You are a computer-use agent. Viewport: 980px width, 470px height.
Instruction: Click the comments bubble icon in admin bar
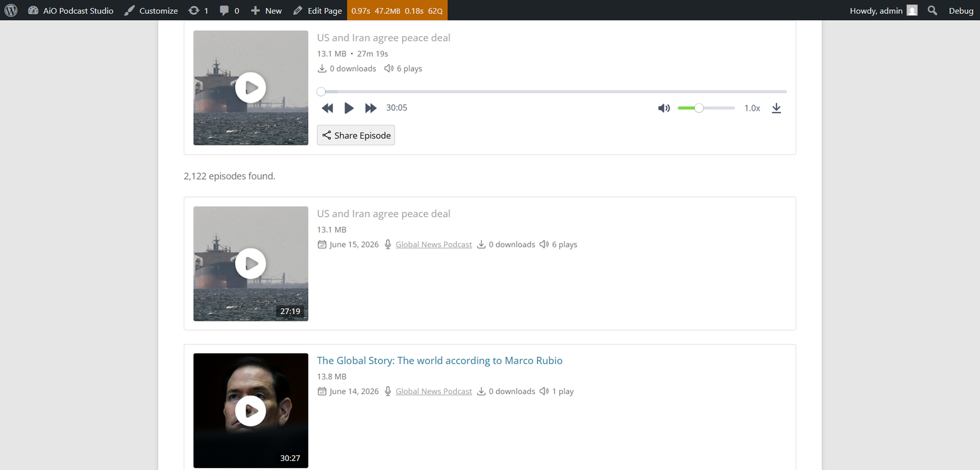(x=230, y=10)
